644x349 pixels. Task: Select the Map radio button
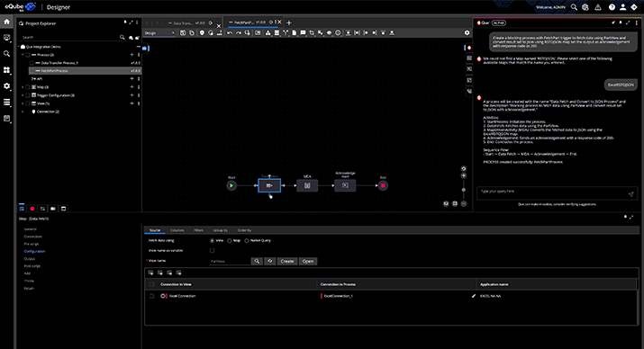[x=229, y=241]
